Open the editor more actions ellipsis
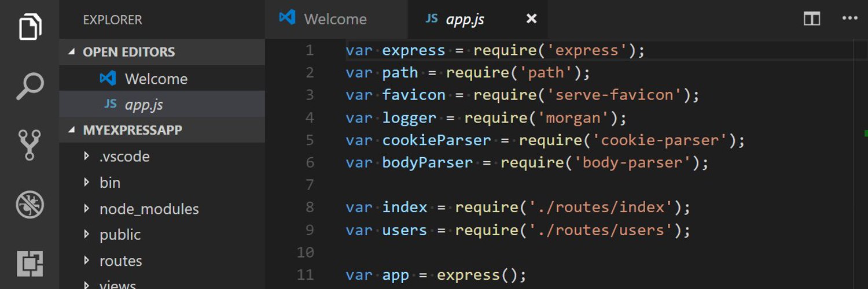This screenshot has height=289, width=868. (x=849, y=18)
